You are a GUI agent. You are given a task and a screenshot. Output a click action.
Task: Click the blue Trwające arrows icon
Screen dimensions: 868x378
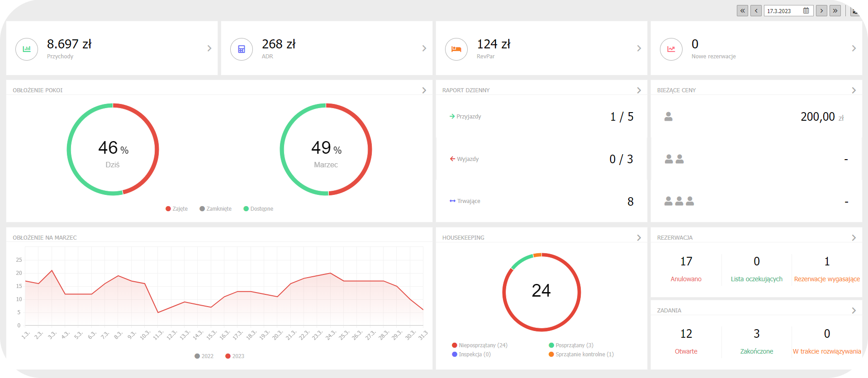pos(452,201)
